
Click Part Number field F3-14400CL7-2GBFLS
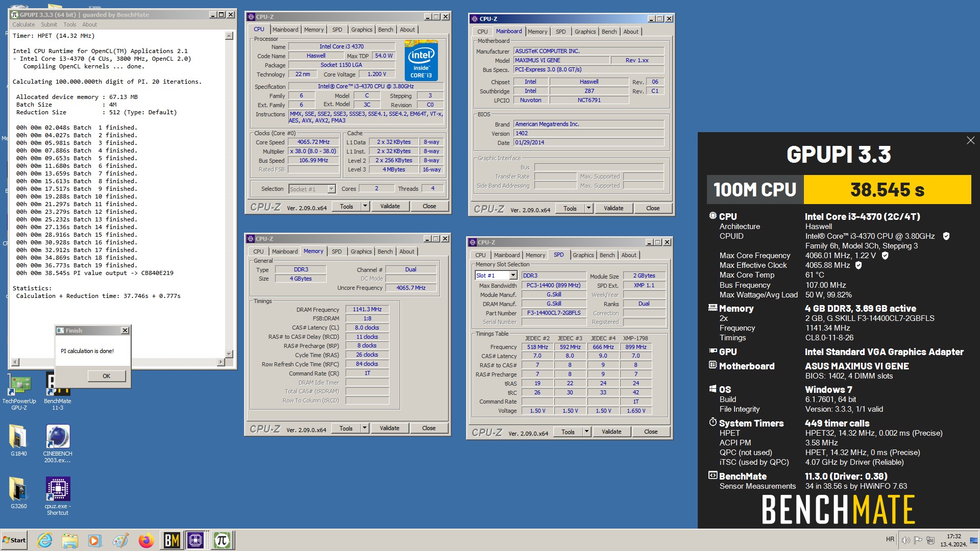click(554, 313)
